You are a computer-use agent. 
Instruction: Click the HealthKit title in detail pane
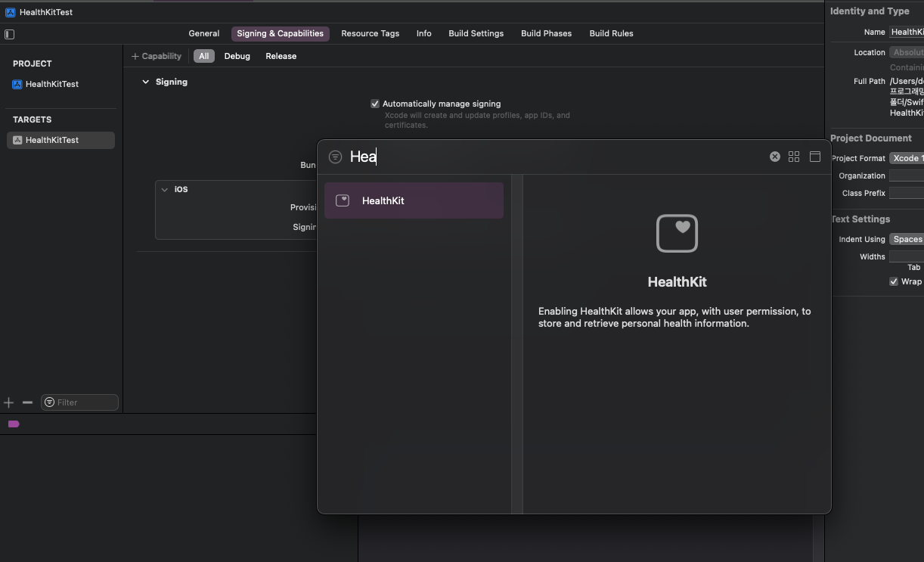tap(677, 281)
